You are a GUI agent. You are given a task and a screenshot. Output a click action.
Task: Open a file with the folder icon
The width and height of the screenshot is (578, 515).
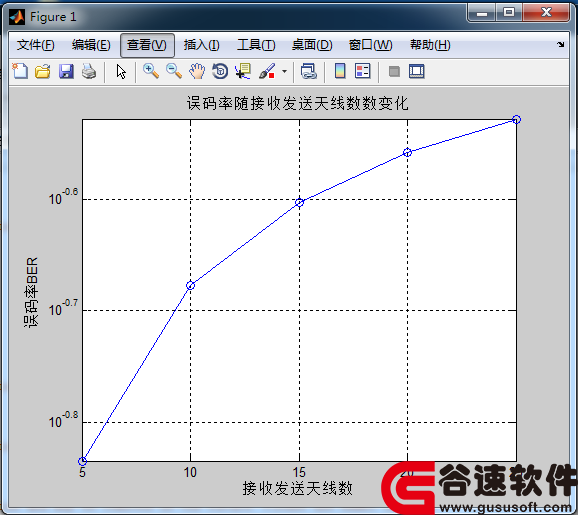coord(43,71)
